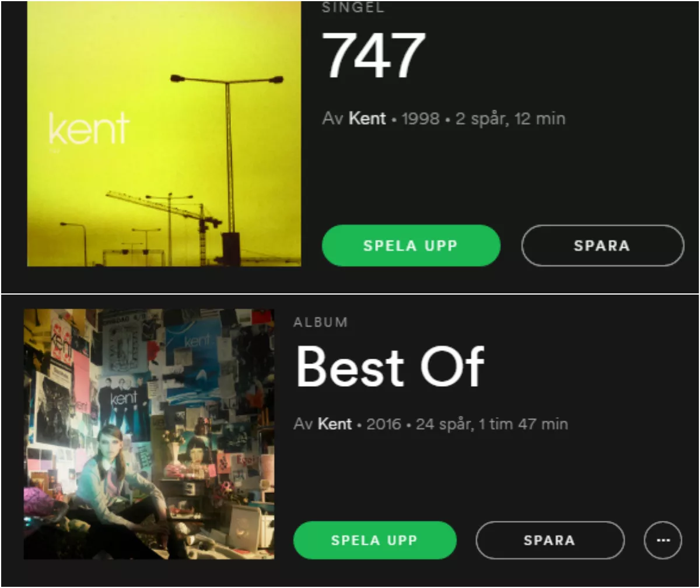Click the Best Of title heading

pos(390,367)
